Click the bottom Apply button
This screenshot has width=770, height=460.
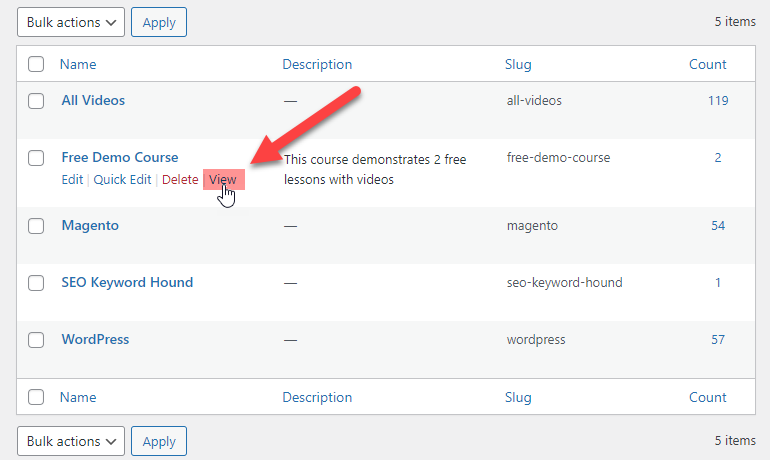[159, 441]
